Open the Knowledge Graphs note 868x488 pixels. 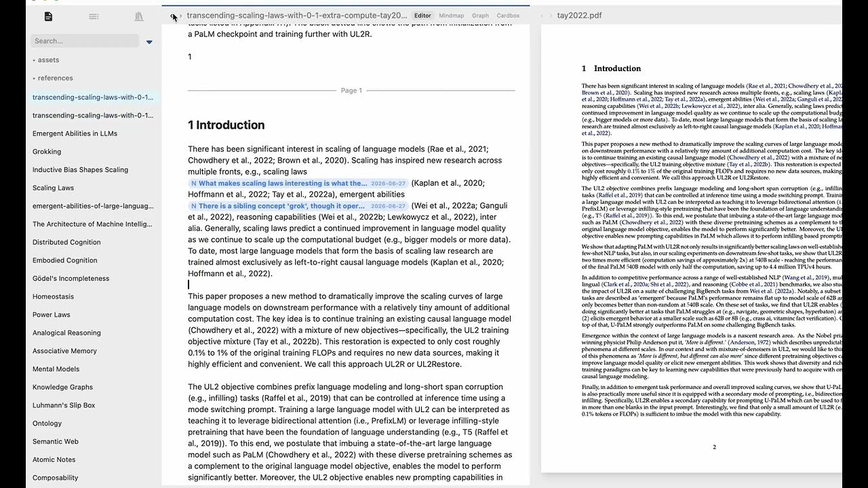[x=62, y=387]
